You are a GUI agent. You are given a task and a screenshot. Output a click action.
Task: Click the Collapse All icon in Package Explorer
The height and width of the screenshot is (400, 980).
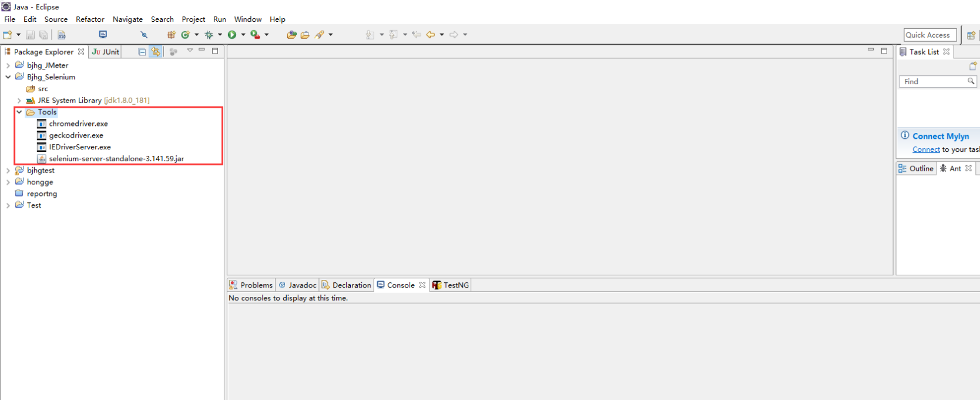(x=142, y=52)
